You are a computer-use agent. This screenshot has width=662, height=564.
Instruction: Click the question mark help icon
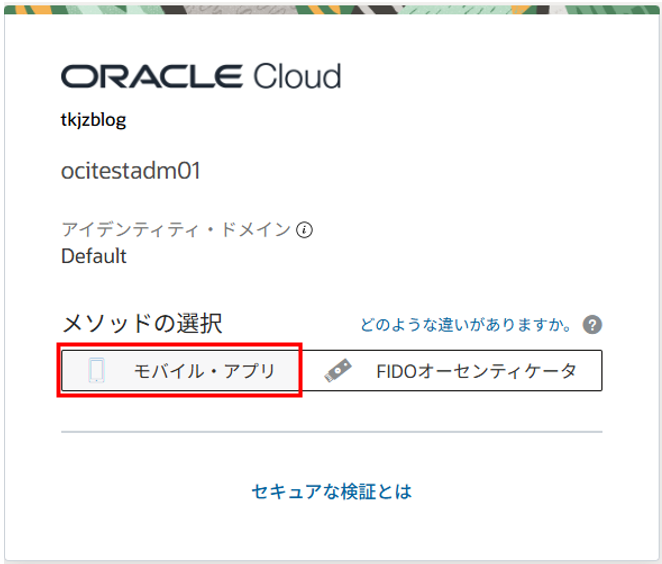tap(593, 325)
